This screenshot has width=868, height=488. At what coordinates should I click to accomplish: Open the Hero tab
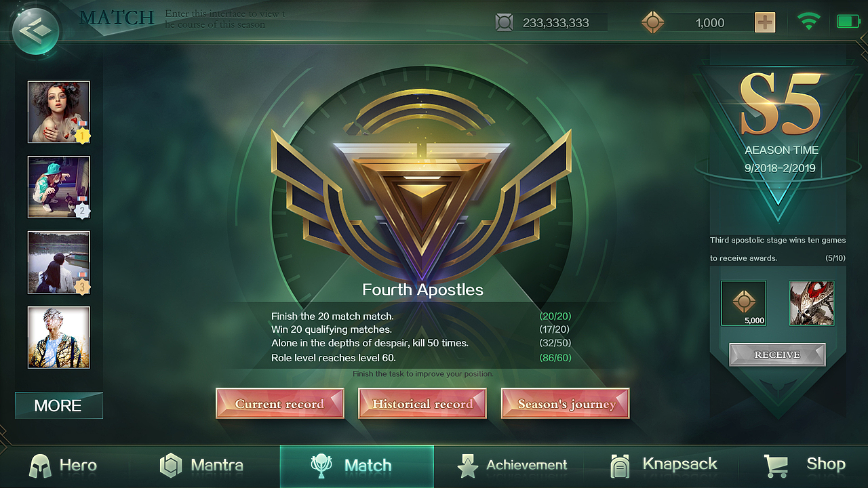coord(63,466)
